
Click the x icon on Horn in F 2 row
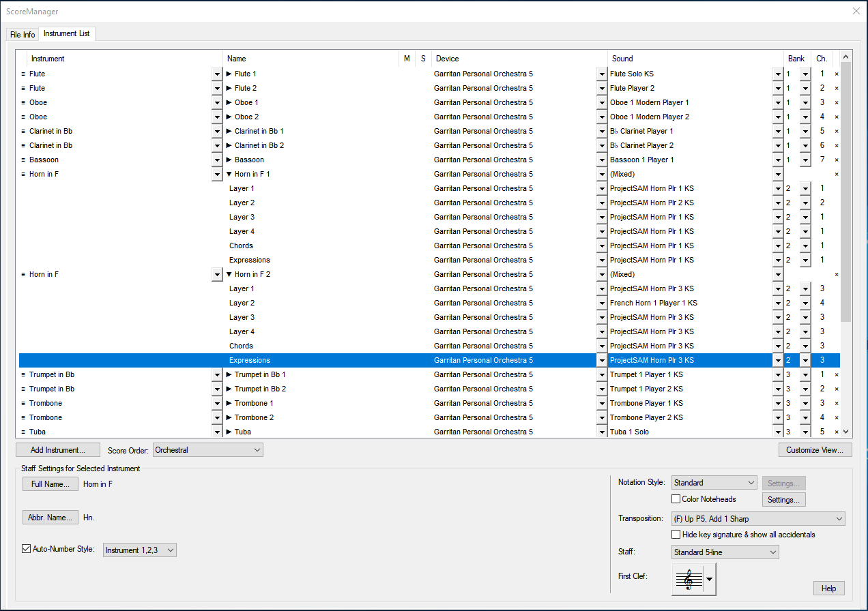837,274
